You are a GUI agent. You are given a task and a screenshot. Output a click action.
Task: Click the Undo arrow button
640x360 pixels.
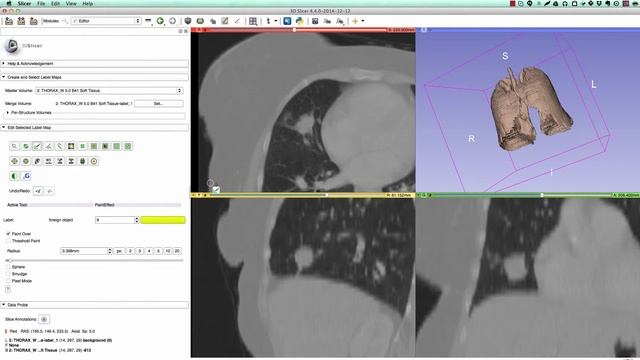click(38, 191)
